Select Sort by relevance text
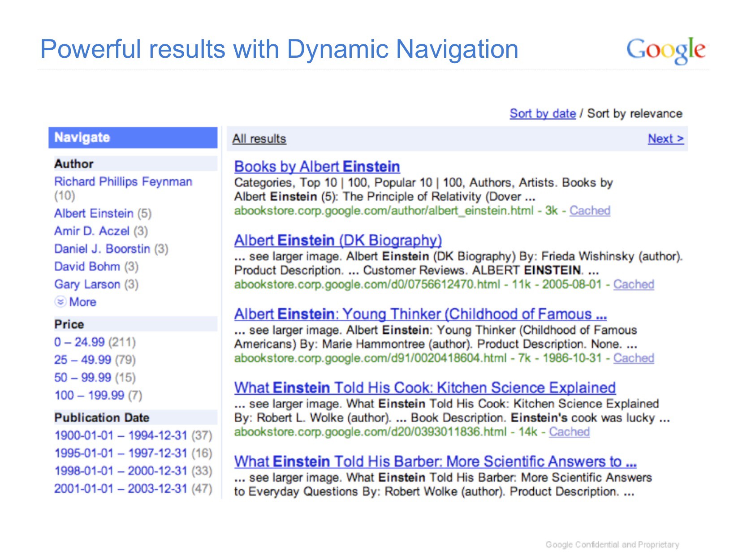The width and height of the screenshot is (747, 560). (x=635, y=114)
